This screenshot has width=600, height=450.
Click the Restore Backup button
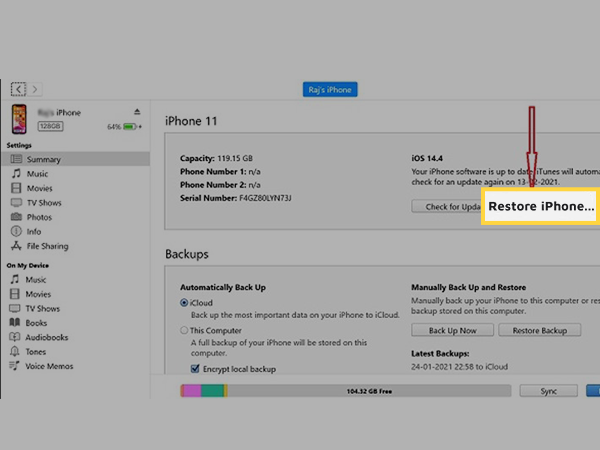pos(540,330)
